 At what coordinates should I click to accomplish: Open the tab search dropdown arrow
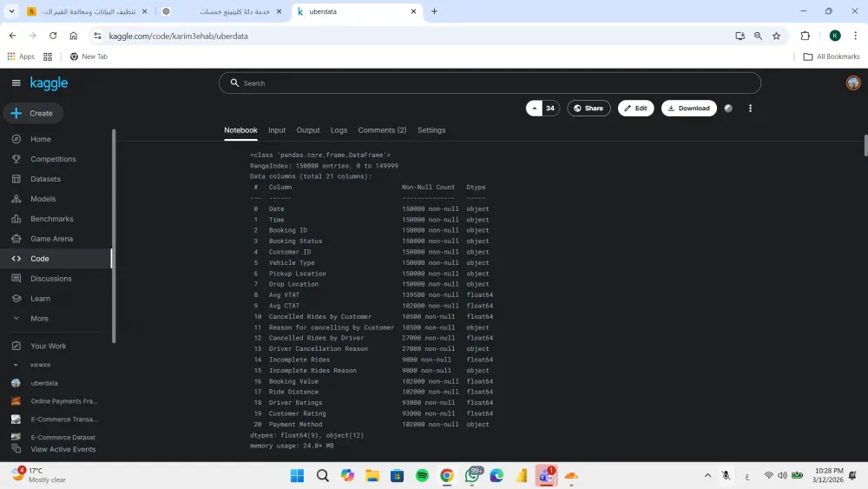click(11, 11)
